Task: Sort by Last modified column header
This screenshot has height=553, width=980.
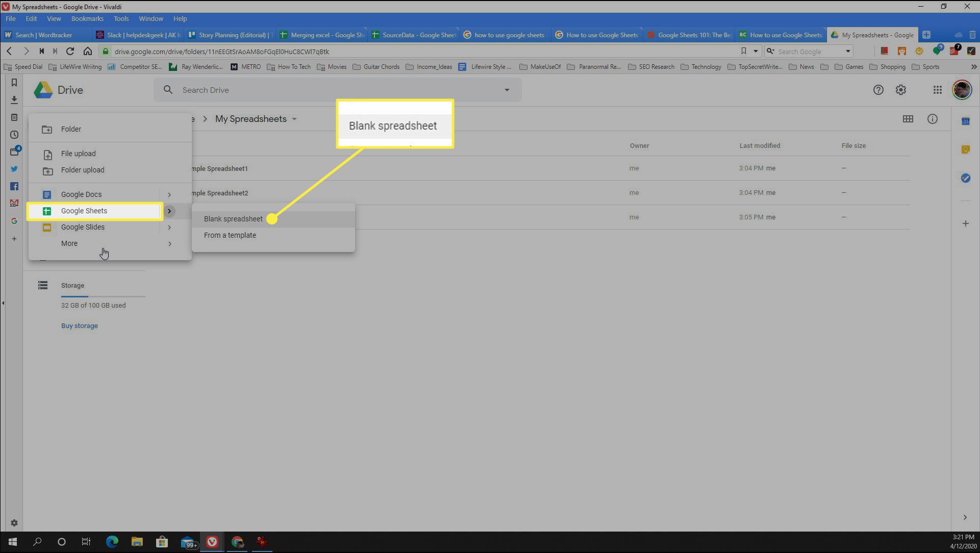Action: [x=760, y=145]
